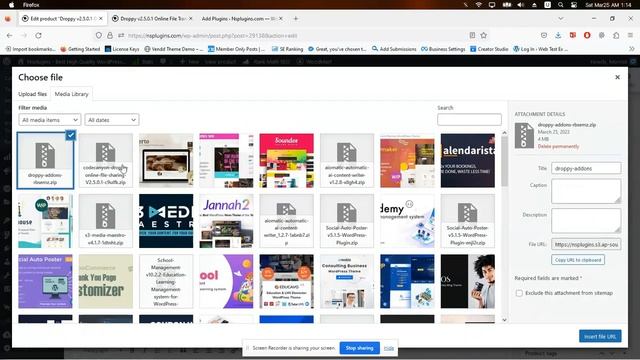Close the Add Plugins browser tab

click(x=280, y=18)
